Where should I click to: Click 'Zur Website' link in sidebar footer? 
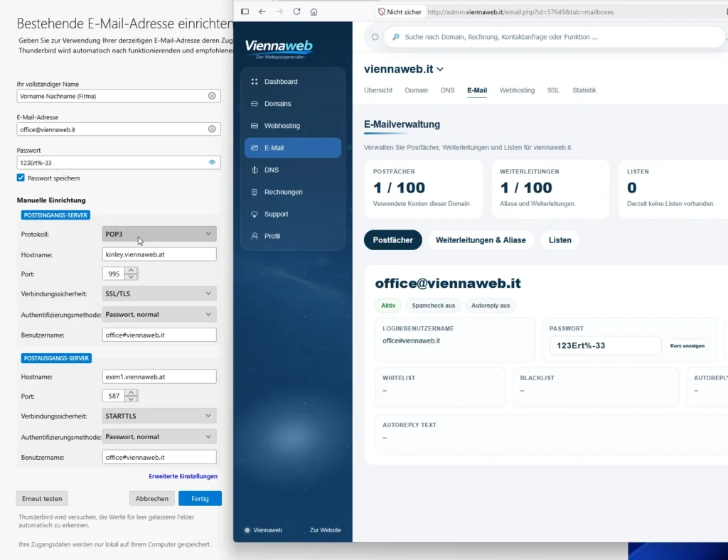(325, 530)
